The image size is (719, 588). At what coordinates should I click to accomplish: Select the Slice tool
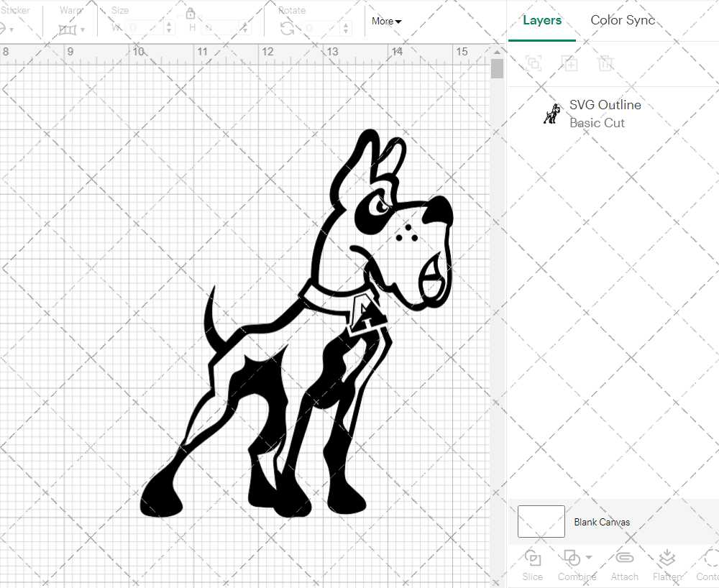(532, 565)
